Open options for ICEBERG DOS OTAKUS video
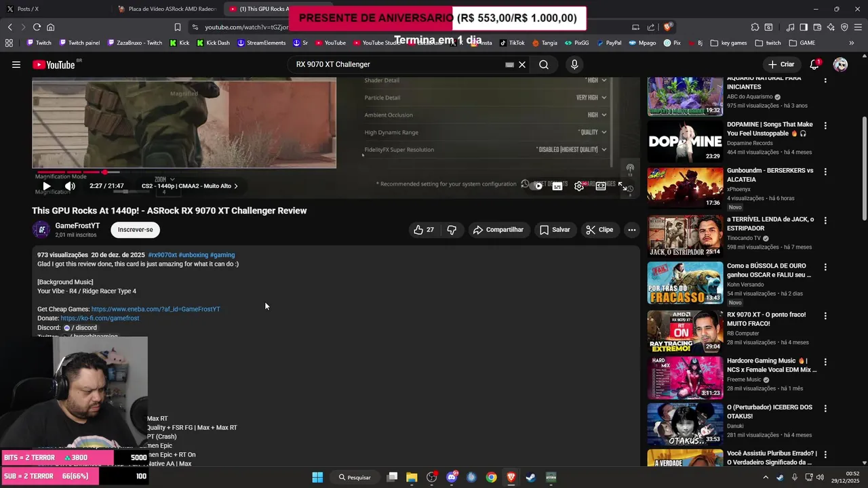The height and width of the screenshot is (488, 868). coord(825,409)
